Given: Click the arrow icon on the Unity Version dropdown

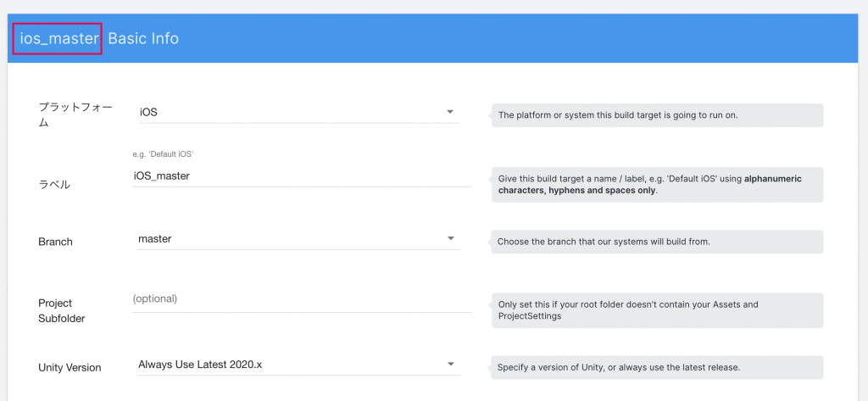Looking at the screenshot, I should pos(451,364).
